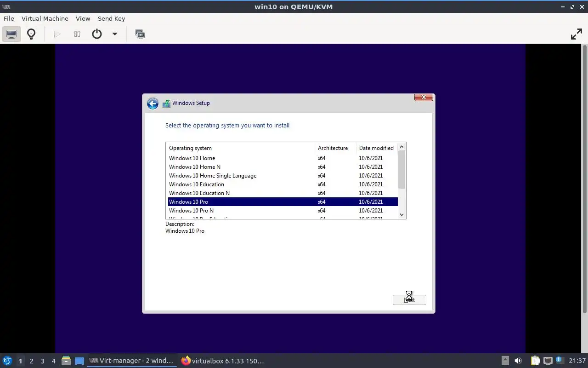This screenshot has width=588, height=368.
Task: Go back in Windows Setup
Action: point(153,103)
